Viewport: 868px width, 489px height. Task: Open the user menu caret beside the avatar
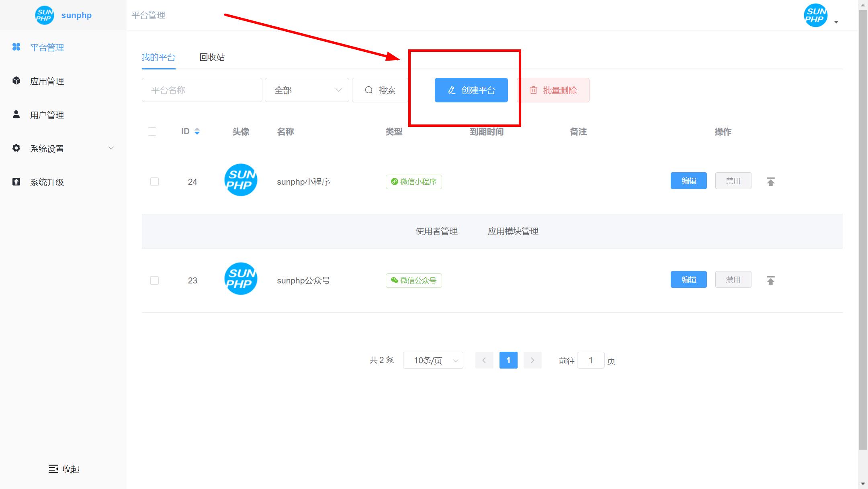[836, 22]
